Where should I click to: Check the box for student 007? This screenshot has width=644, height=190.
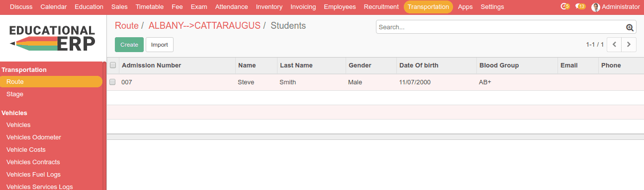112,82
